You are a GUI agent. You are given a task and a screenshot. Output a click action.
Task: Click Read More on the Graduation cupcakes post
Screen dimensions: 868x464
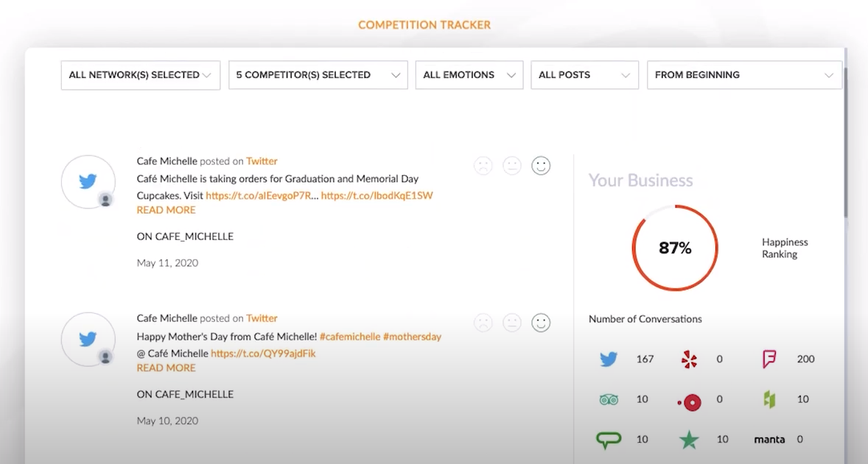pyautogui.click(x=166, y=210)
